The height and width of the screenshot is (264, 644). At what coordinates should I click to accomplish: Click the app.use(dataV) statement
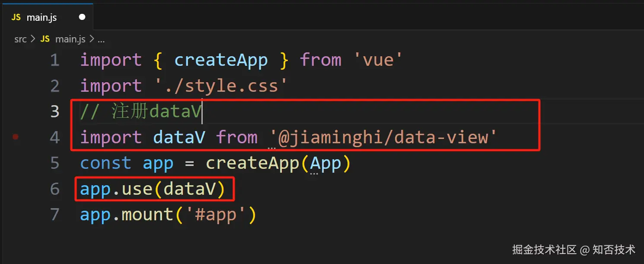153,189
